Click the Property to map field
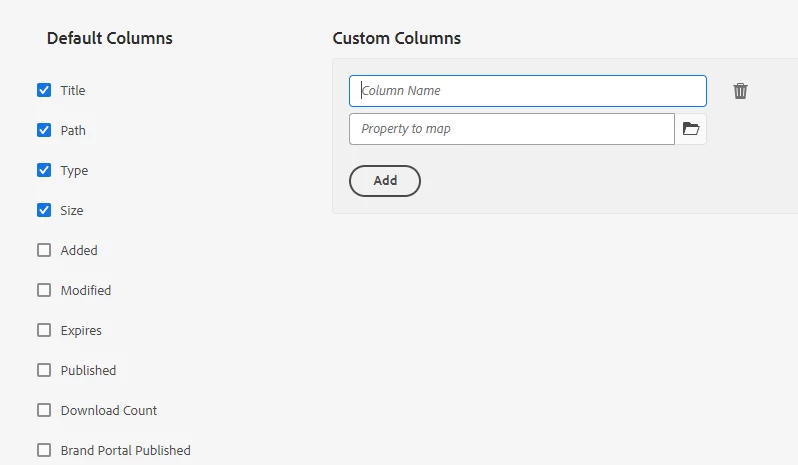798x465 pixels. pos(511,129)
